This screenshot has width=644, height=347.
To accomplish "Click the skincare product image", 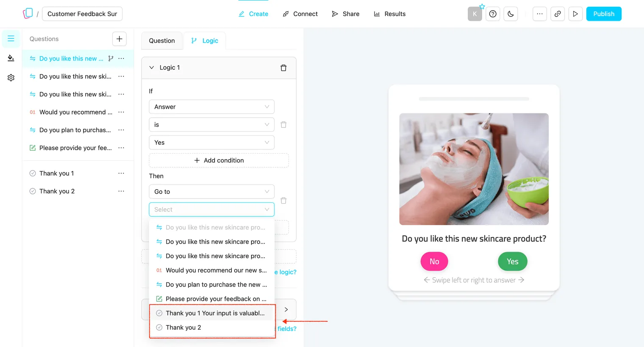I will pos(474,169).
